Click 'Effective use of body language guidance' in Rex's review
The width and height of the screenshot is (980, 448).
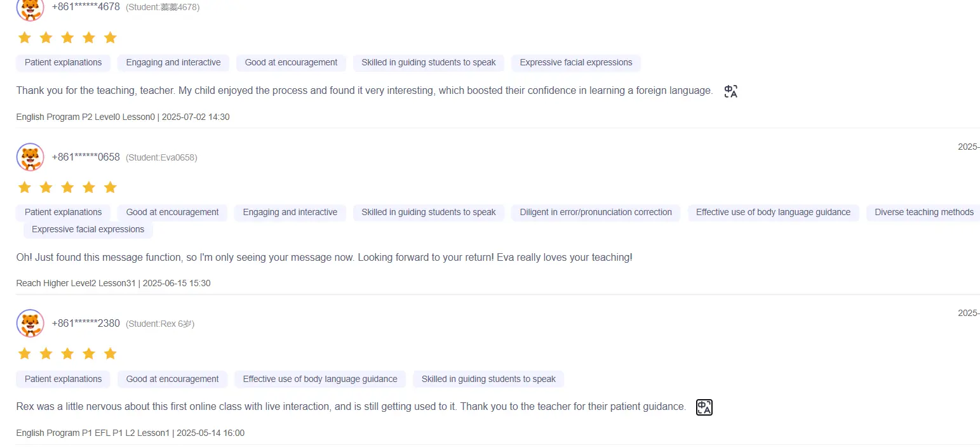320,379
